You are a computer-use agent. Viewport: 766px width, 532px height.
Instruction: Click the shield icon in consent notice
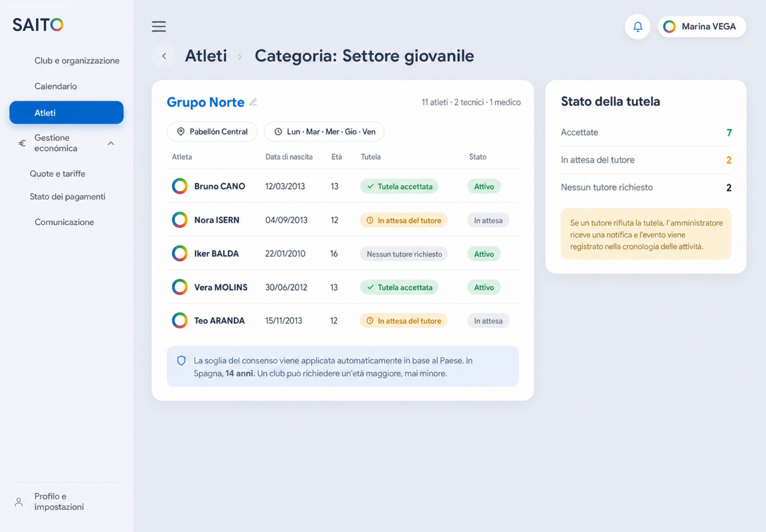click(x=181, y=361)
